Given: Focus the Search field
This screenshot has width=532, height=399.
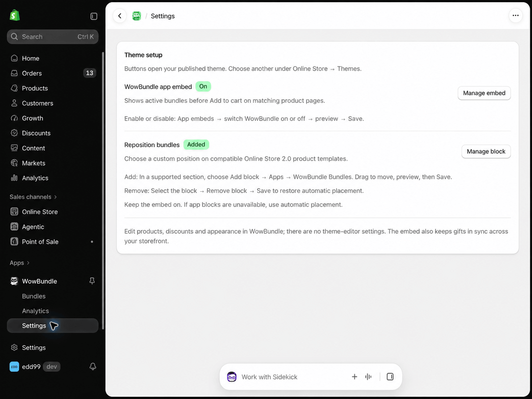Looking at the screenshot, I should (53, 37).
